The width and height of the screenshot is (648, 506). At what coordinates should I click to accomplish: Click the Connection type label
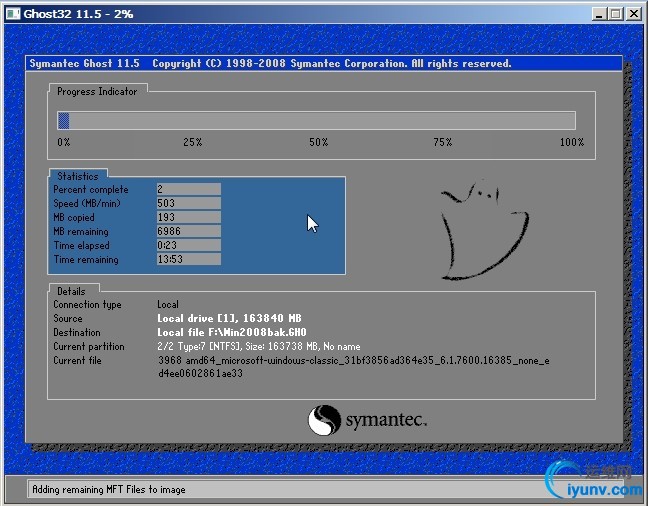click(x=87, y=305)
